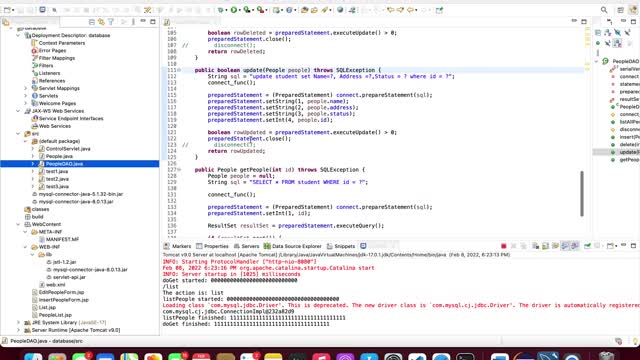The width and height of the screenshot is (640, 360).
Task: Go to Last Edit Location arrow
Action: point(391,10)
